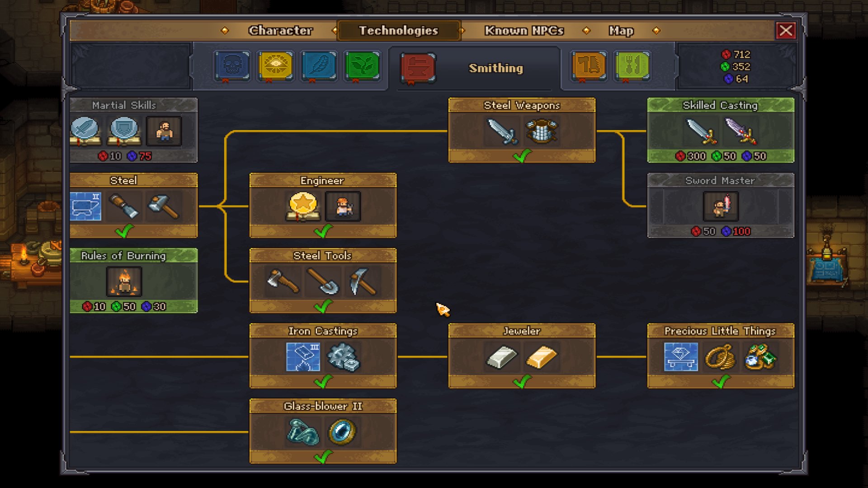Click the hammer icon in Steel
Image resolution: width=868 pixels, height=488 pixels.
(164, 206)
